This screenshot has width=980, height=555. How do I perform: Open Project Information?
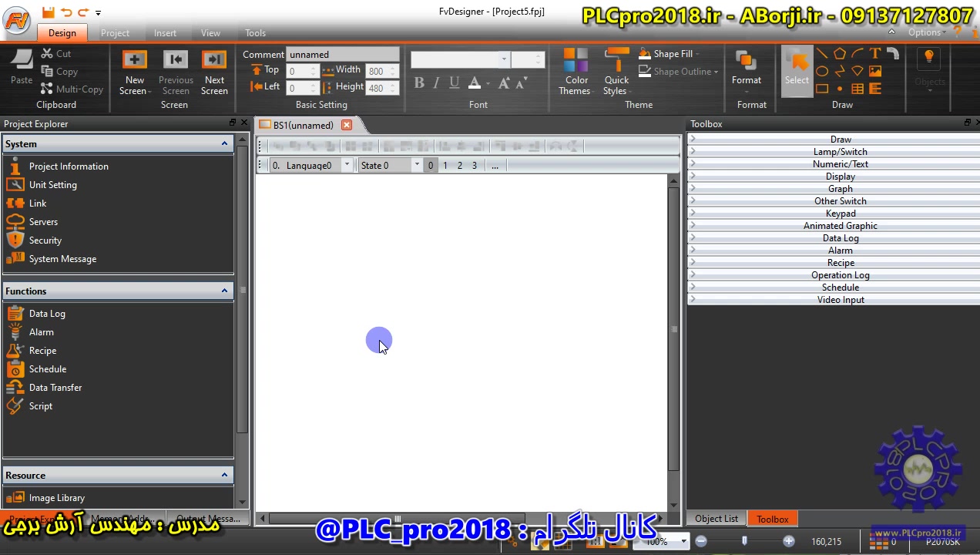69,166
